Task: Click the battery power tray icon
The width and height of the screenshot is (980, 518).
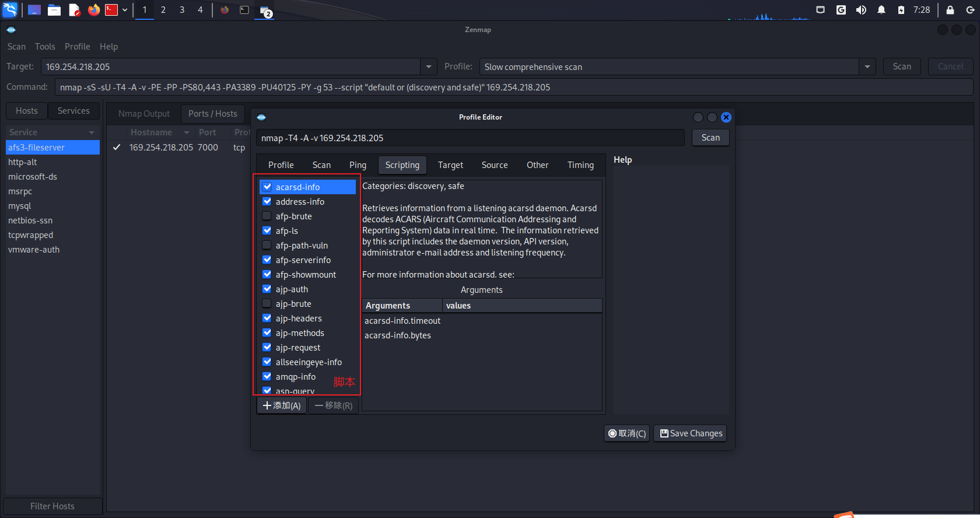Action: 901,10
